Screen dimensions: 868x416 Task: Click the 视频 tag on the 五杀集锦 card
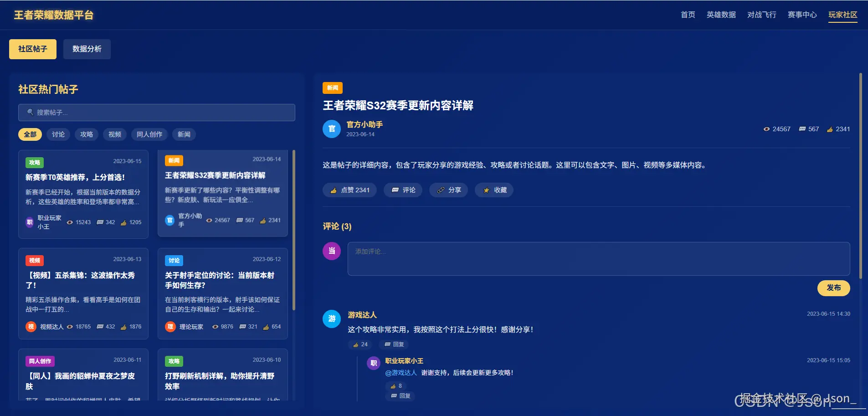pyautogui.click(x=35, y=261)
